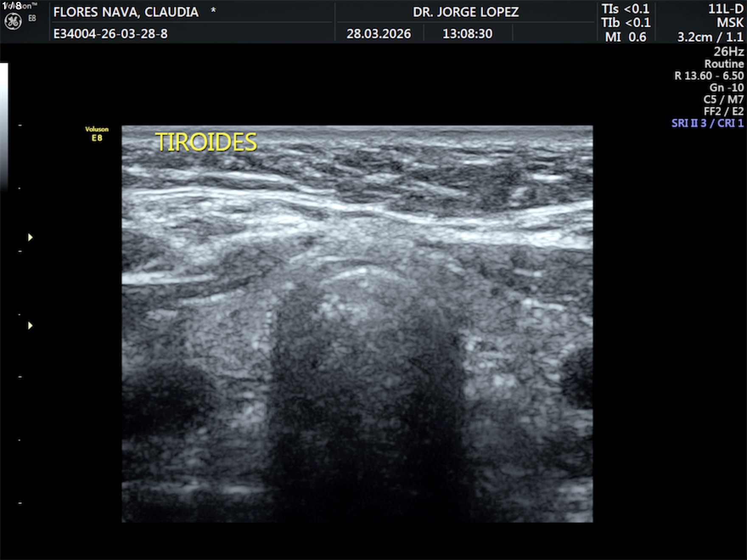Viewport: 747px width, 560px height.
Task: Click the Gn -10 gain setting
Action: click(x=726, y=88)
